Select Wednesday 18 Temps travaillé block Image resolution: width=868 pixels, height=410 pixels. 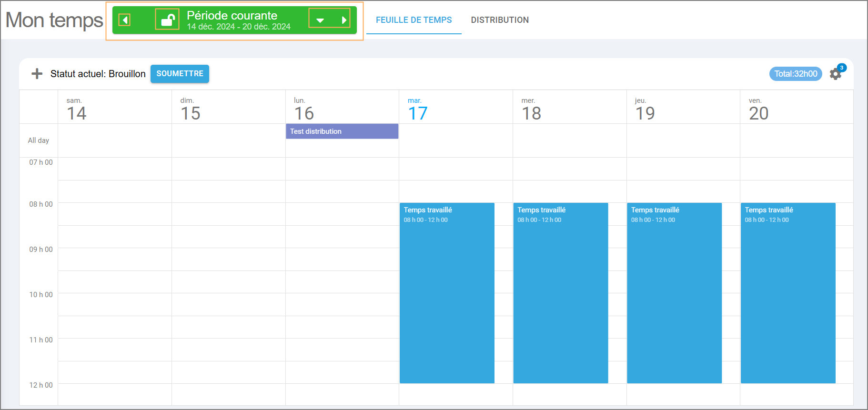coord(561,293)
